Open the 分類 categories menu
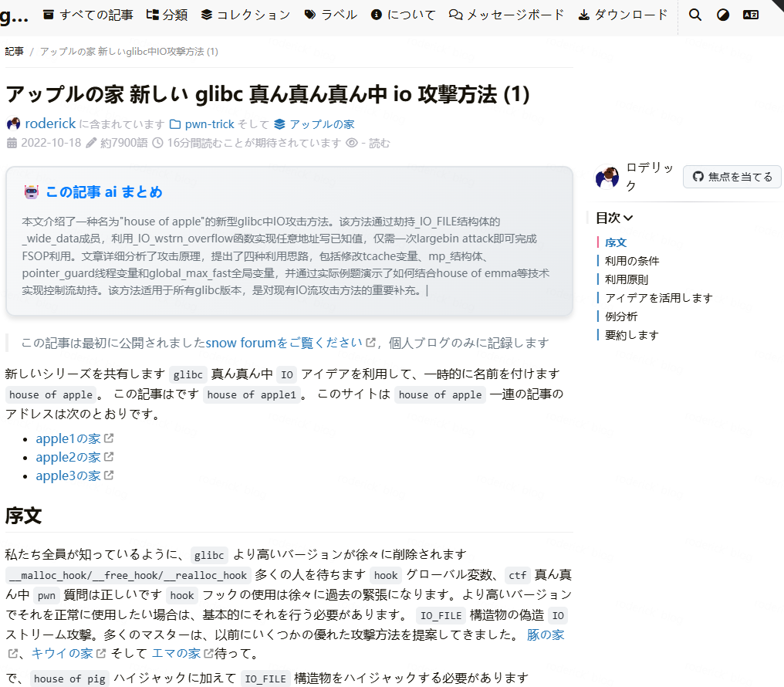This screenshot has height=687, width=784. coord(167,15)
